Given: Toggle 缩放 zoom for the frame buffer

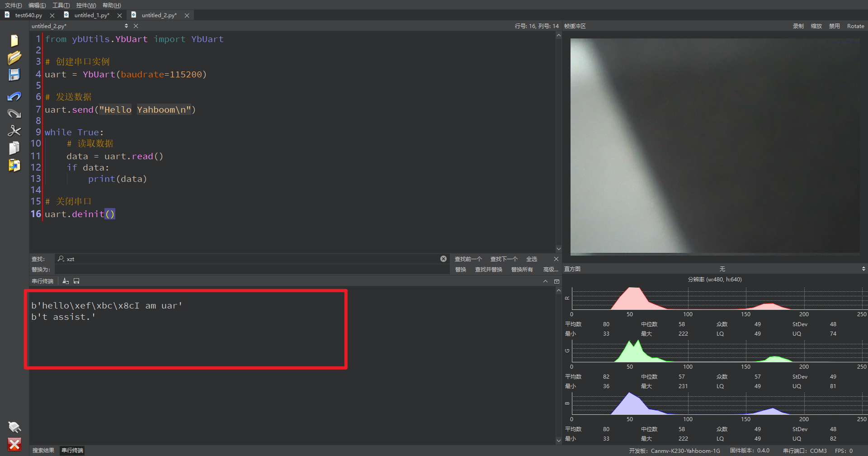Looking at the screenshot, I should [816, 26].
